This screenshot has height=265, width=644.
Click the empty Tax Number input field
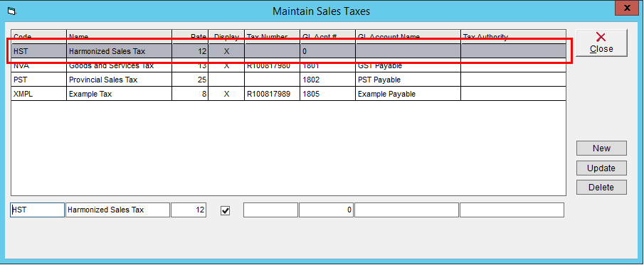[270, 210]
